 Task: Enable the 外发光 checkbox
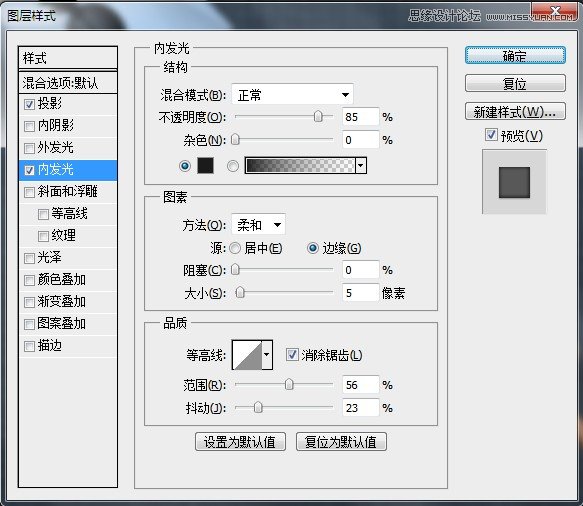coord(29,148)
